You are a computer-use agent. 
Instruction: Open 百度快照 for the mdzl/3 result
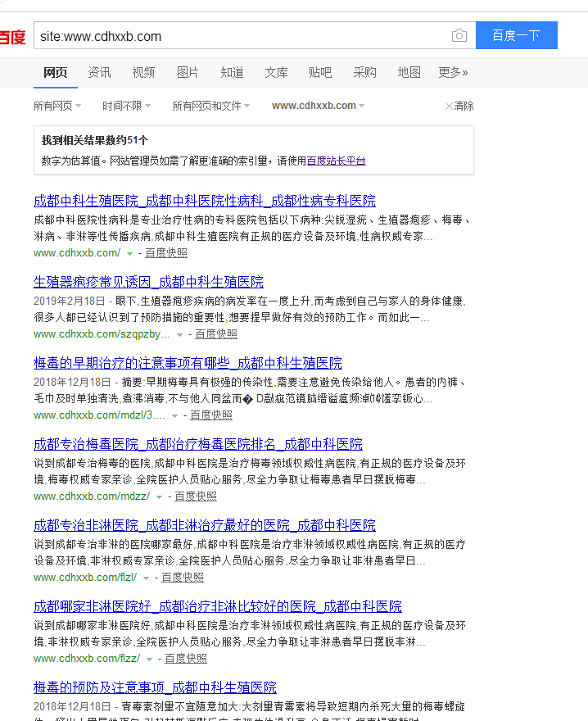tap(211, 415)
